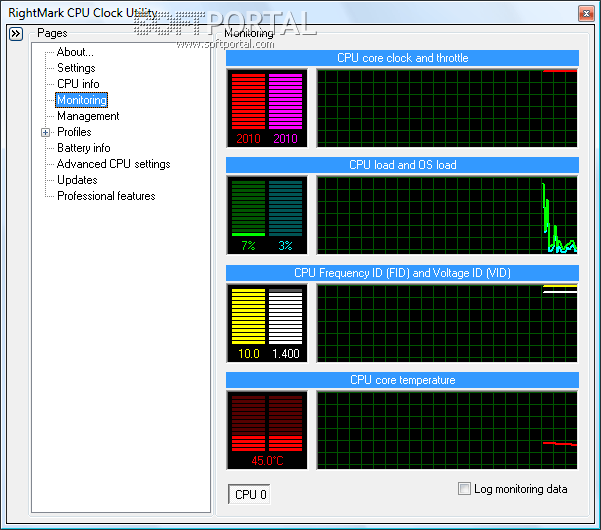
Task: Click the 45.0°C temperature reading
Action: tap(267, 461)
